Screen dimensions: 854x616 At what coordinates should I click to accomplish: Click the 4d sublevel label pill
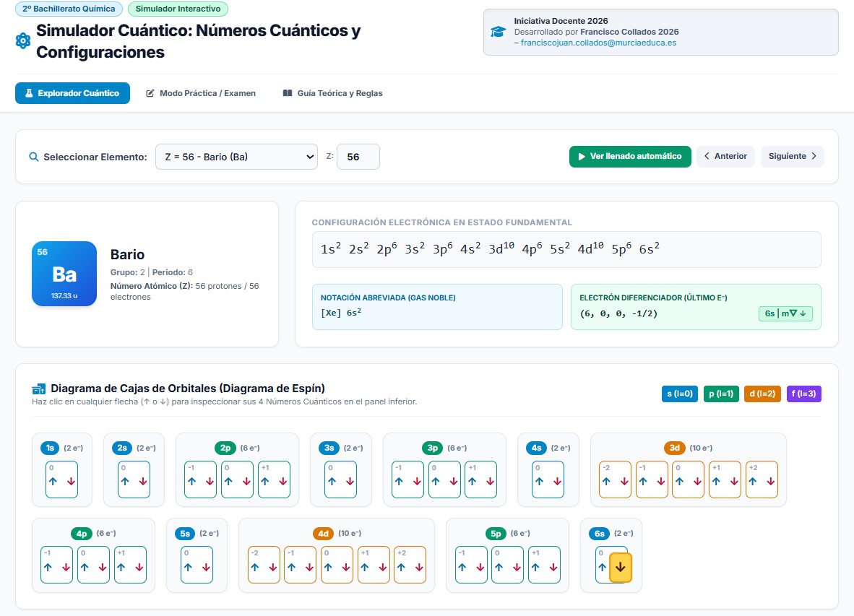[324, 533]
